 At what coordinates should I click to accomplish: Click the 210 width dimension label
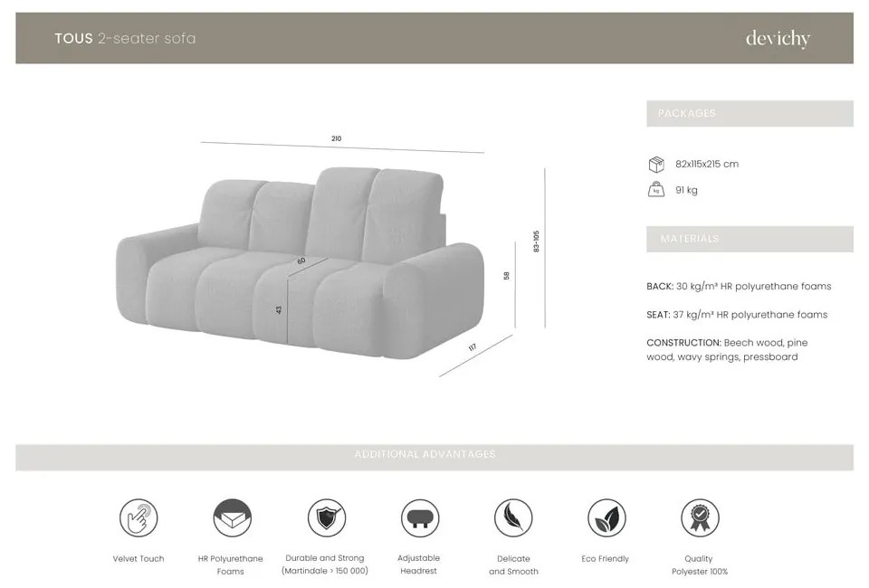coord(337,138)
